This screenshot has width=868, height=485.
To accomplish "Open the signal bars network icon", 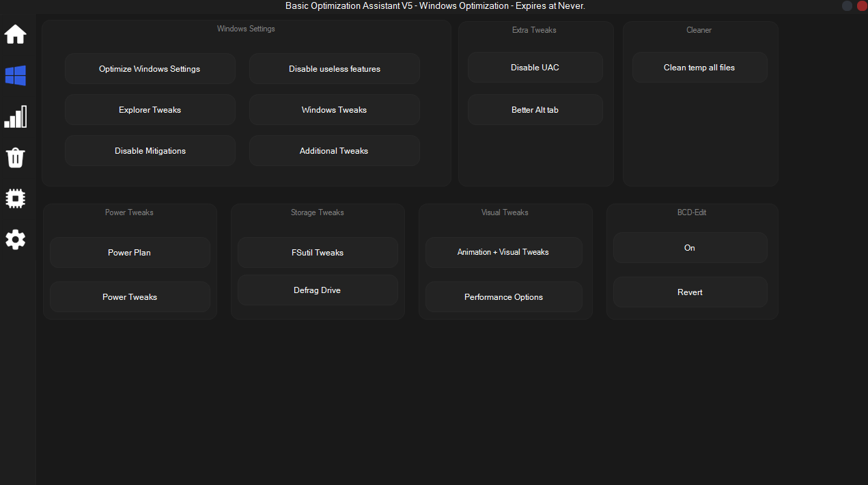I will pyautogui.click(x=15, y=117).
